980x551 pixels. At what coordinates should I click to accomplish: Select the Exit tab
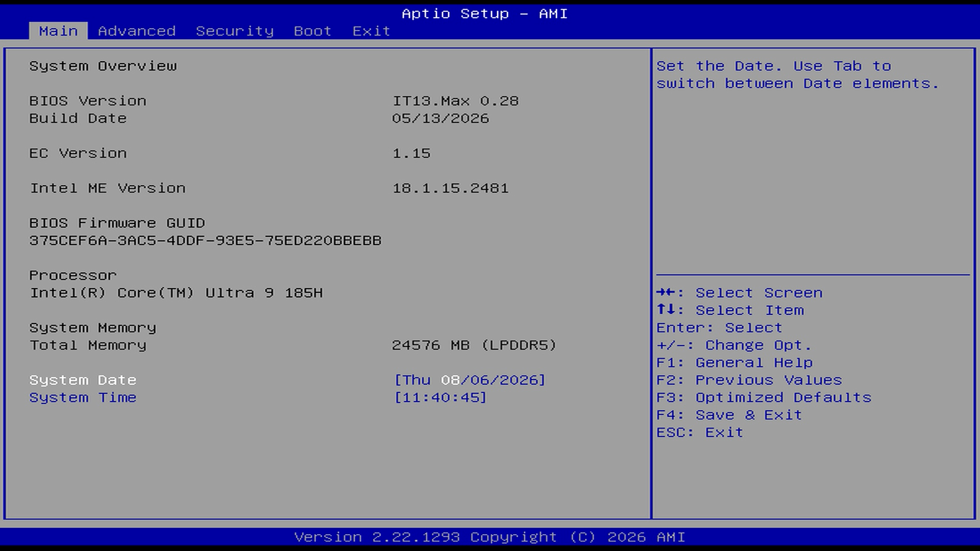[x=371, y=31]
